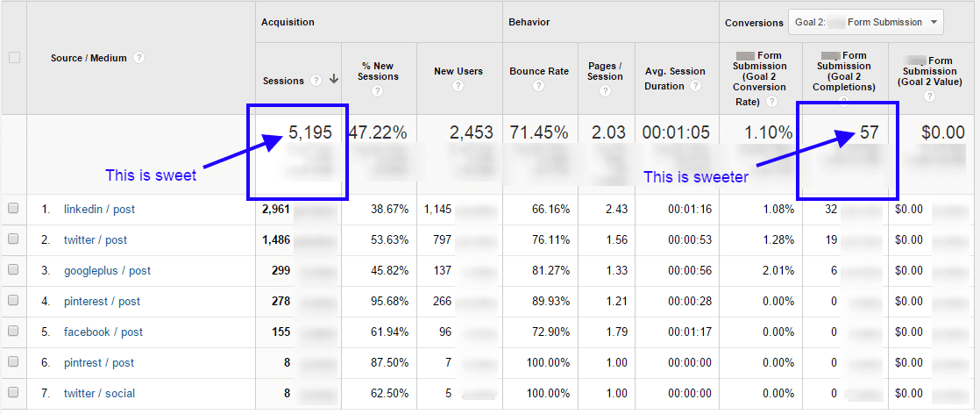Screen dimensions: 980x414
Task: Toggle the select-all checkbox in header
Action: (x=13, y=58)
